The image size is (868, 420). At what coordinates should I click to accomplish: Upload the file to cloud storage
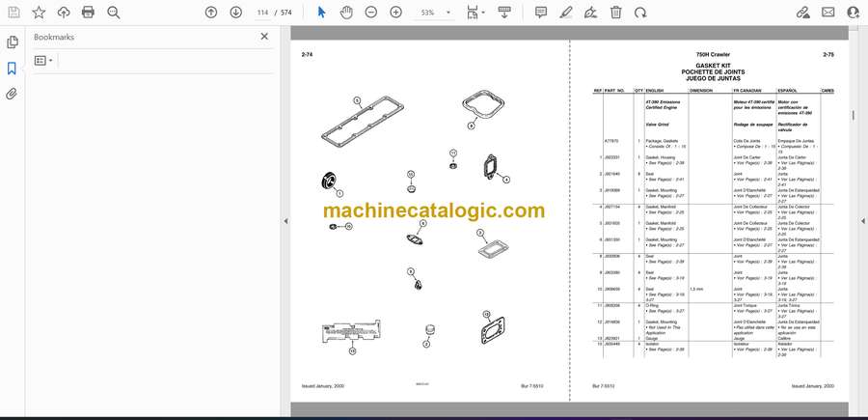click(x=63, y=13)
